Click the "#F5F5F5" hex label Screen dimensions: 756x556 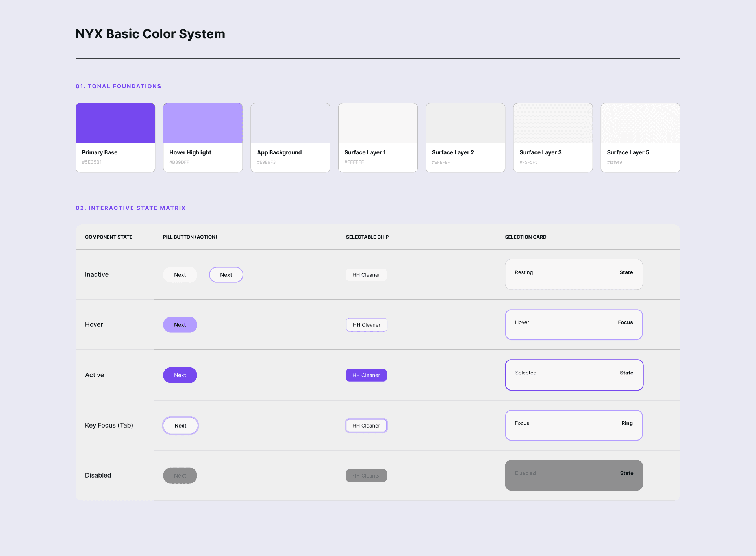[528, 162]
